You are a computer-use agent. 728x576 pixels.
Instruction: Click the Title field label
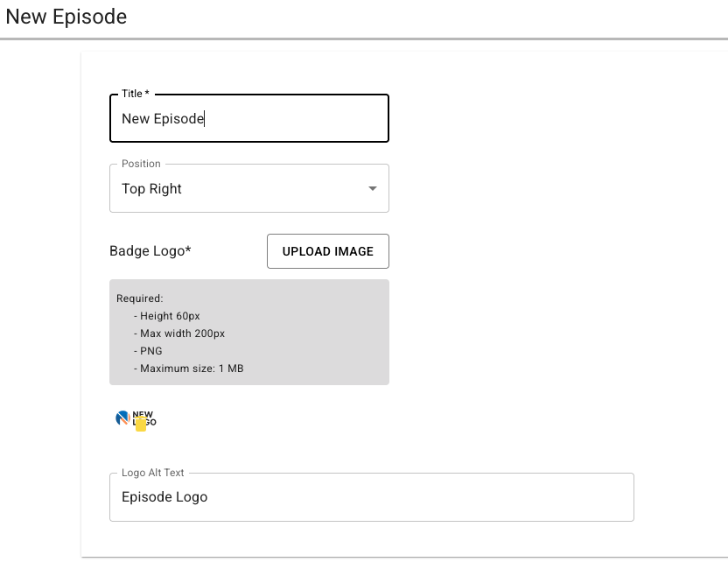[x=136, y=94]
